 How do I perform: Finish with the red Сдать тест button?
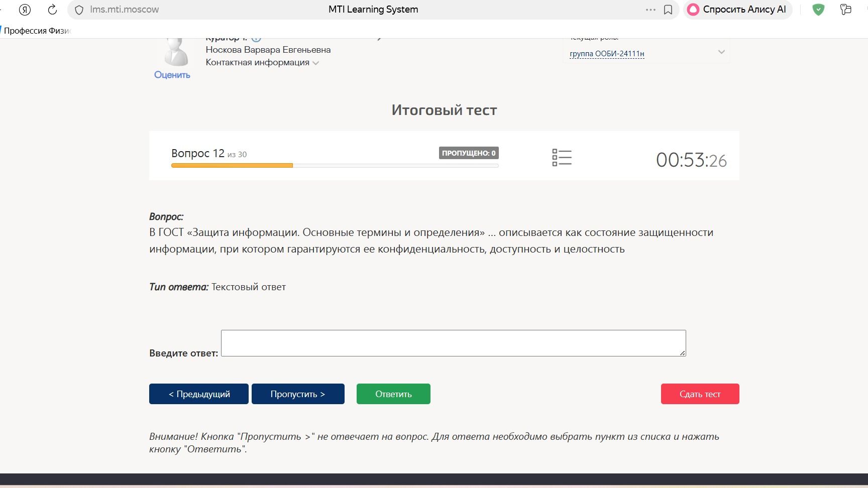(x=700, y=394)
